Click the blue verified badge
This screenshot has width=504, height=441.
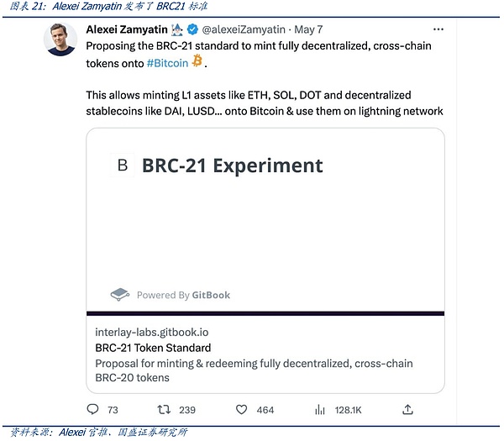click(x=193, y=29)
